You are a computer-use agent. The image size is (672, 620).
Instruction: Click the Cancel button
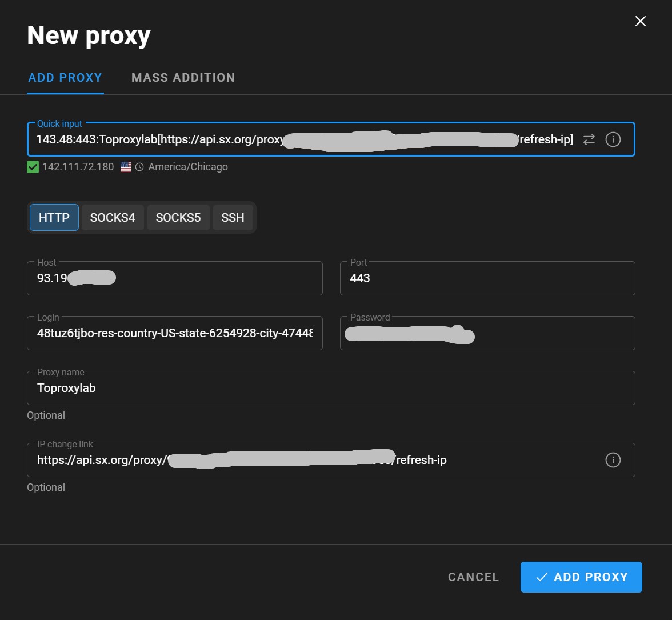474,577
